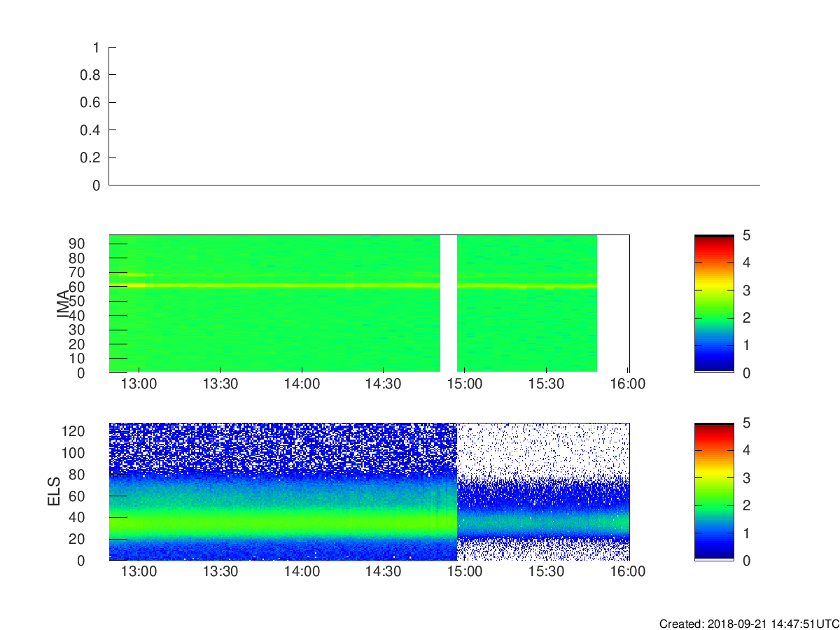
Task: Click "15:00" under the IMA plot
Action: tap(465, 384)
